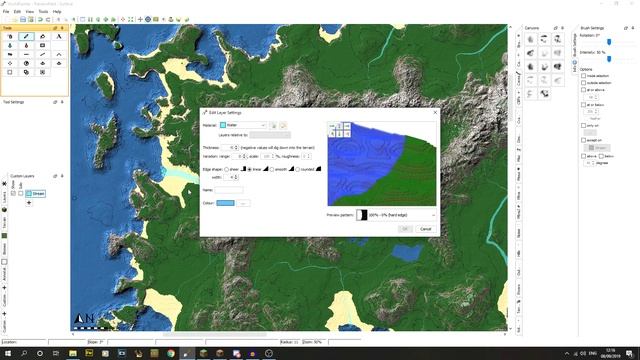Click the brush Intensity slider
Viewport: 640px width, 360px height.
pos(609,59)
